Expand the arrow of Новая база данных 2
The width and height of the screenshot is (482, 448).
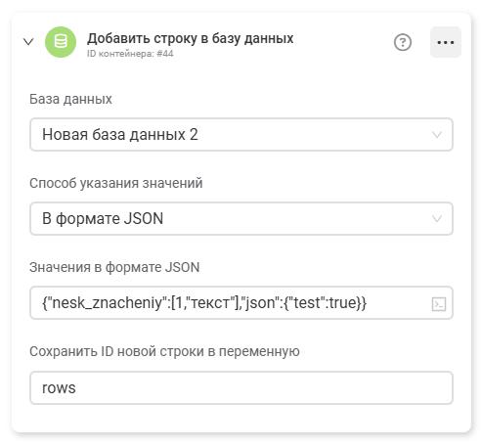437,134
